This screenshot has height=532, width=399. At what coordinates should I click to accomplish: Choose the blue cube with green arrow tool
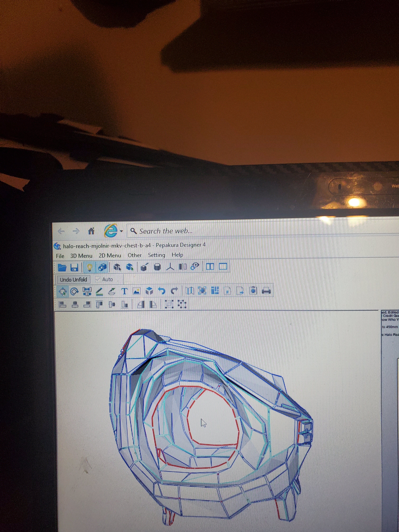[130, 267]
